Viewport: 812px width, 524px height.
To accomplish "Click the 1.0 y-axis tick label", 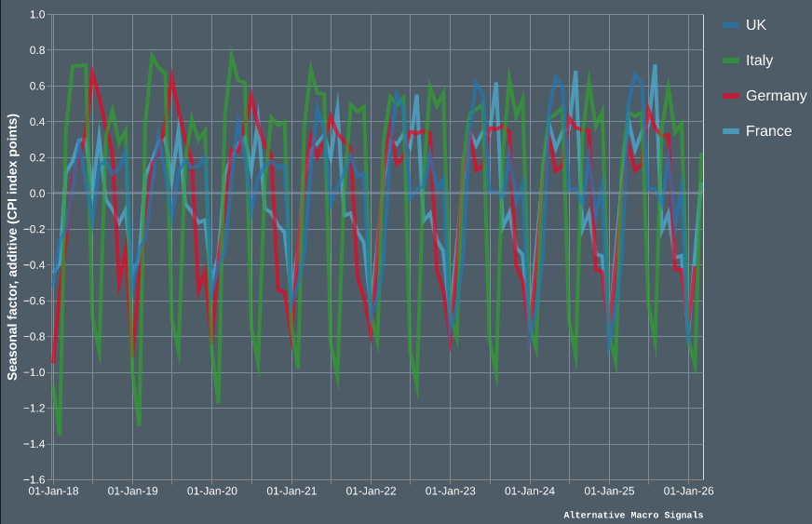I will click(x=37, y=15).
